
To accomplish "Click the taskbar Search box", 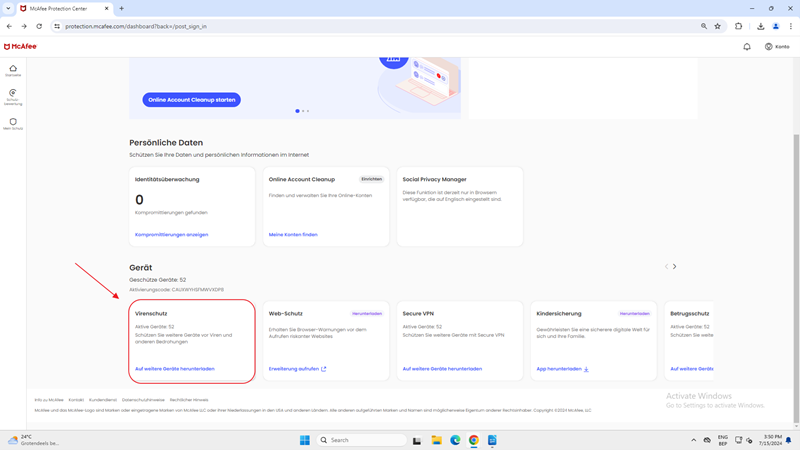I will pyautogui.click(x=361, y=440).
